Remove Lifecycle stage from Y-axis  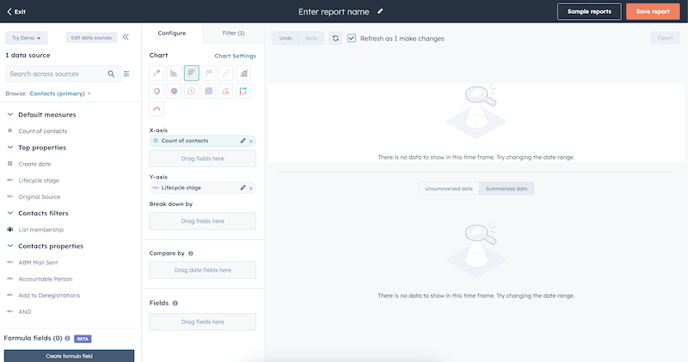click(x=251, y=188)
